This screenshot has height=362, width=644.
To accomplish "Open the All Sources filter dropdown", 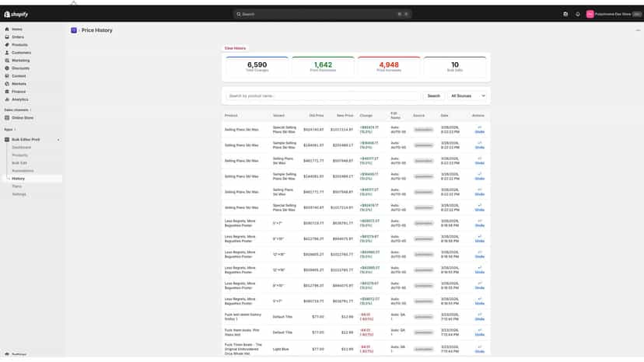I will point(467,96).
